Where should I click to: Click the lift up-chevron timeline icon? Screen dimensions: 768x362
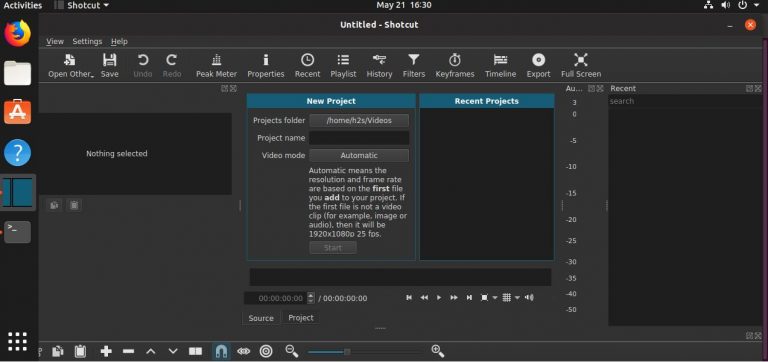coord(151,351)
